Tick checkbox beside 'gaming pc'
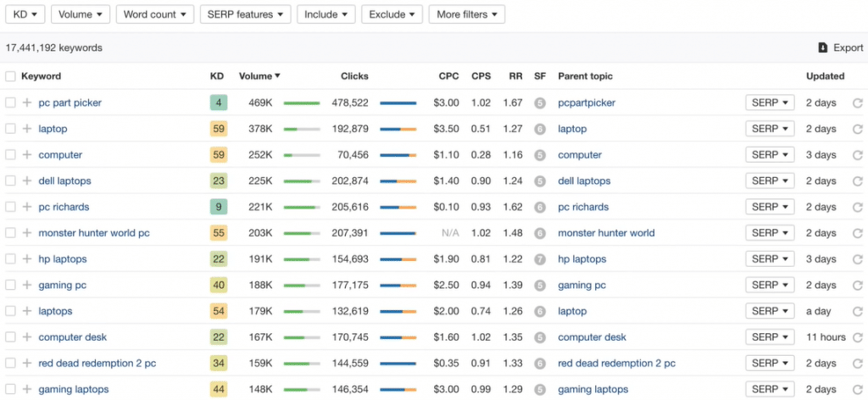868x400 pixels. 10,285
